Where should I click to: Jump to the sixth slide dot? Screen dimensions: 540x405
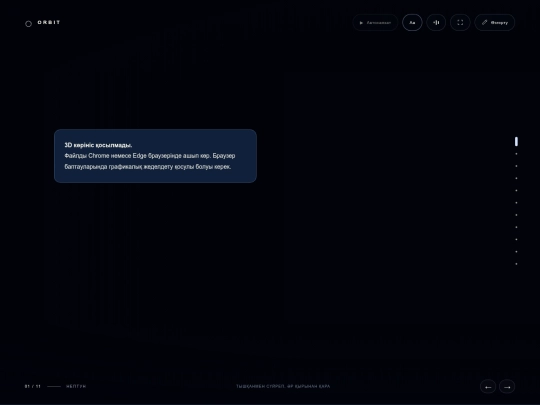click(516, 203)
